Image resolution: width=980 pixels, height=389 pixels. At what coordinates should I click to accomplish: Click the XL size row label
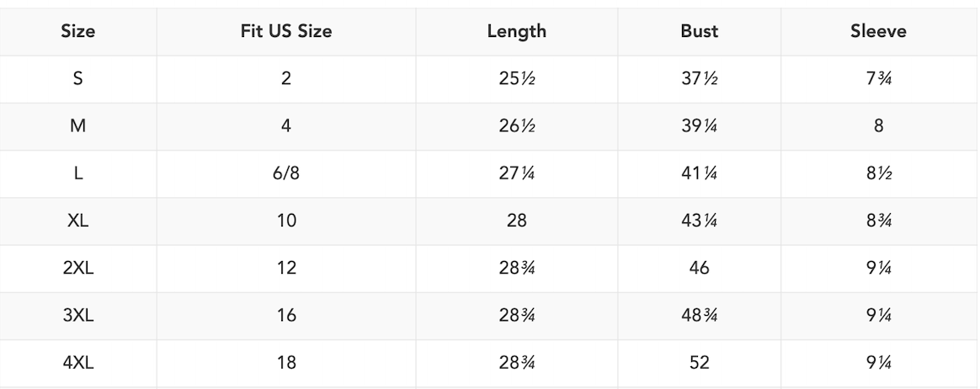click(x=77, y=221)
